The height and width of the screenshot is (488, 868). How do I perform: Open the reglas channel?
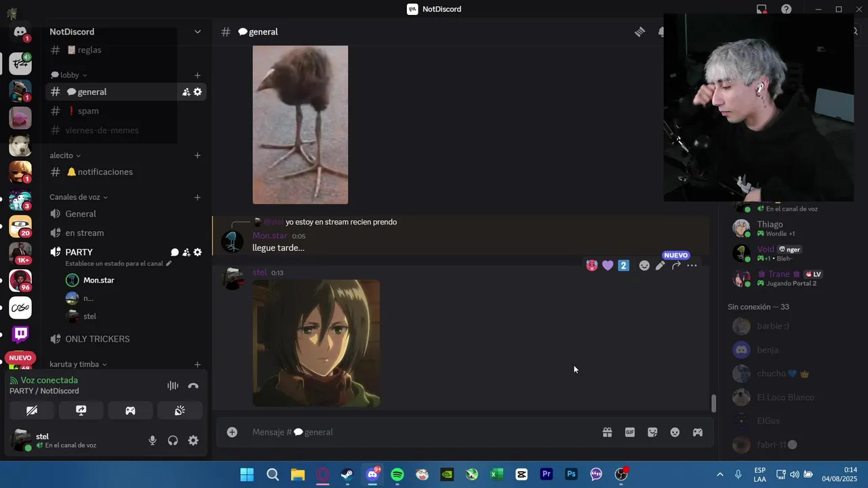tap(125, 50)
